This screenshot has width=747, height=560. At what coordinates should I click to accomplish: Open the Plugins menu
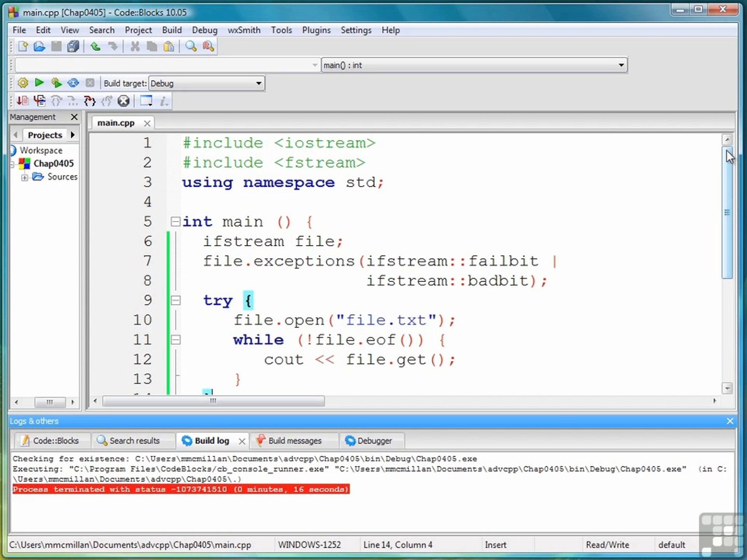coord(316,30)
